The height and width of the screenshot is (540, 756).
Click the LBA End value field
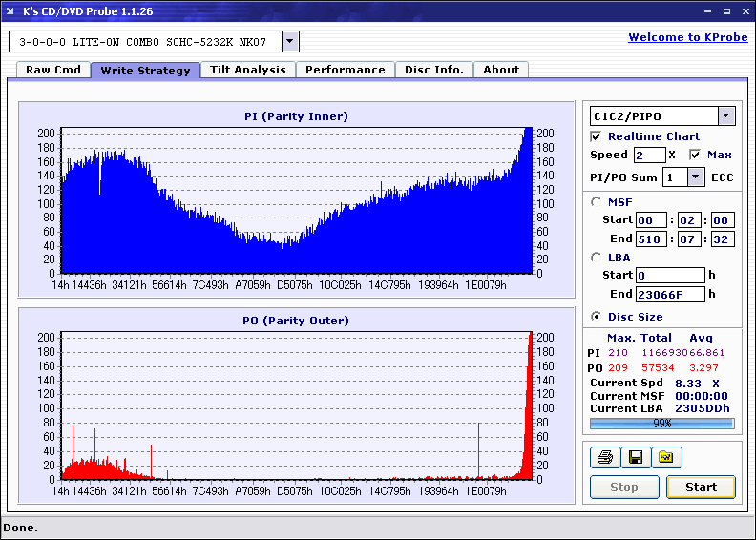[671, 294]
